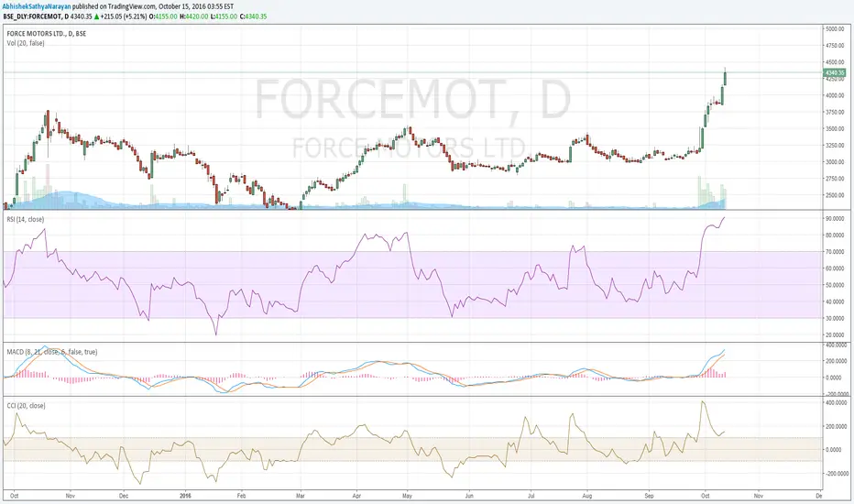This screenshot has height=504, width=854.
Task: Click the Apr label on the time axis
Action: click(x=357, y=496)
